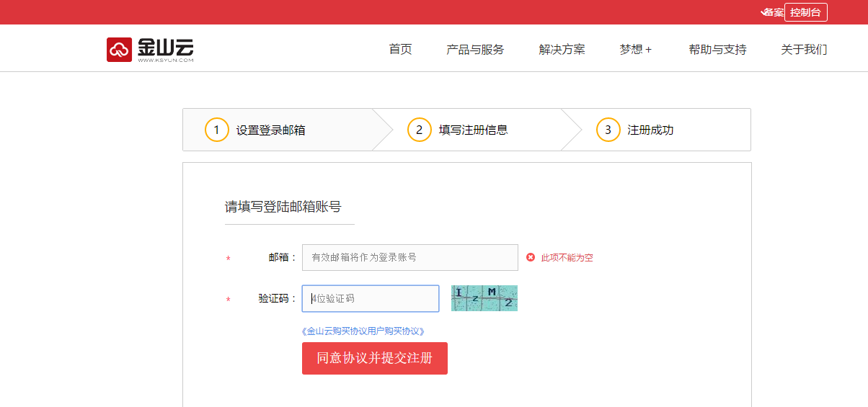Open 帮助与支持 navigation menu
868x407 pixels.
(x=717, y=50)
